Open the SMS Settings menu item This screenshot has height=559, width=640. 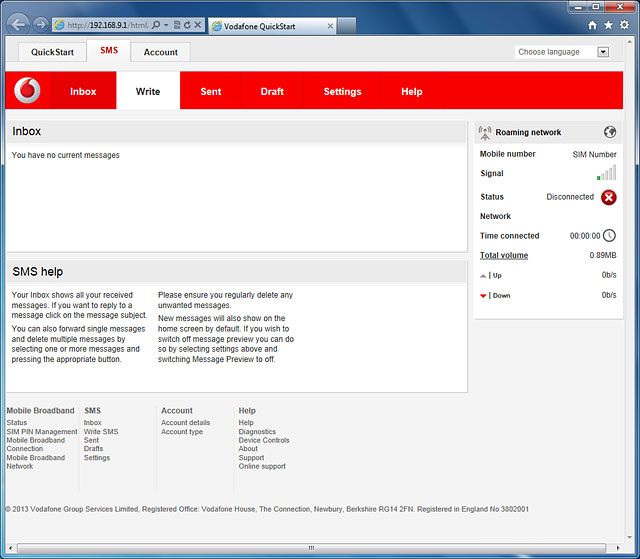click(342, 91)
